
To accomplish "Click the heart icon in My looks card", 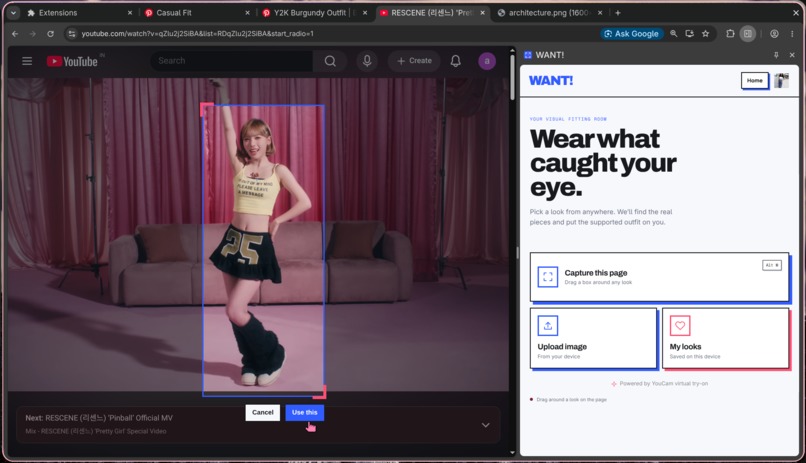I will (x=680, y=325).
